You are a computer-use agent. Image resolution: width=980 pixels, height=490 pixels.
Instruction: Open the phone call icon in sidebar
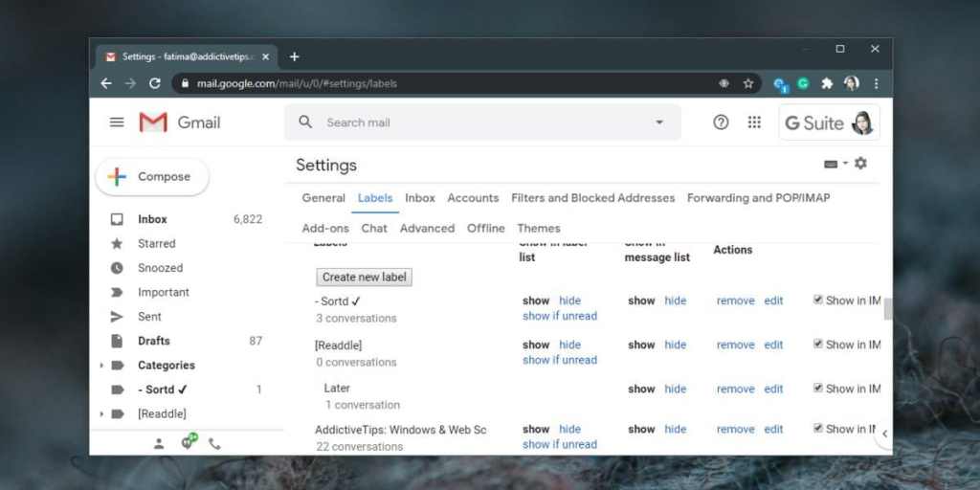(x=214, y=443)
